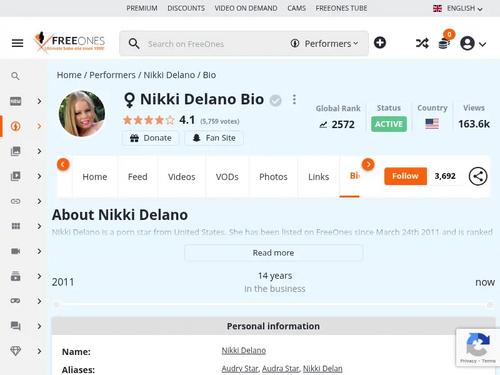
Task: Click the United States flag icon
Action: (432, 124)
